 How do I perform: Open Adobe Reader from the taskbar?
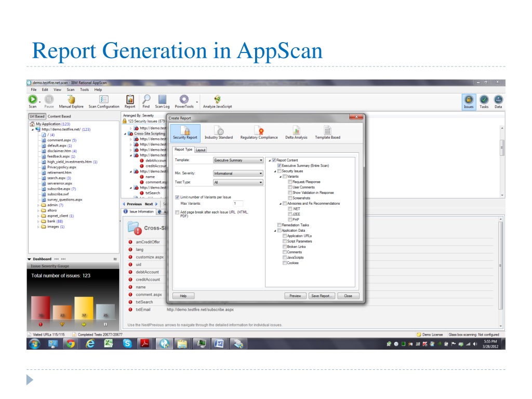(145, 344)
